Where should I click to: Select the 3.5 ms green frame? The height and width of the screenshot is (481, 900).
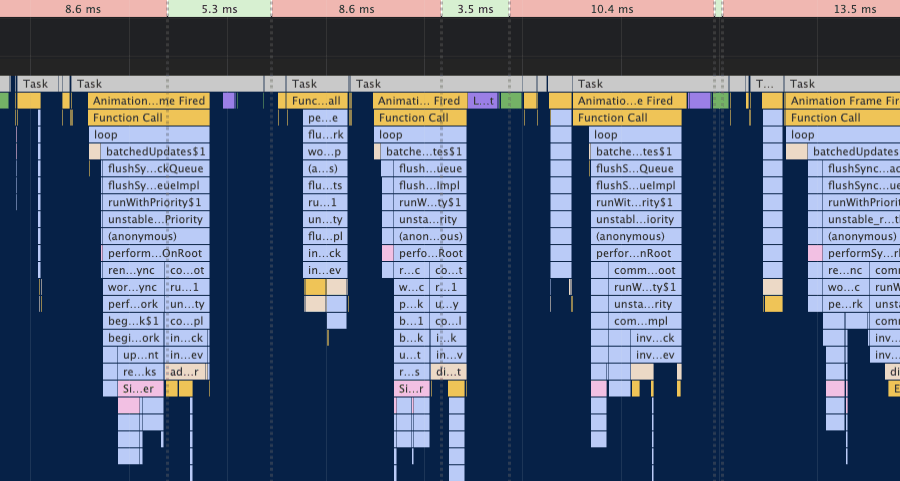475,9
